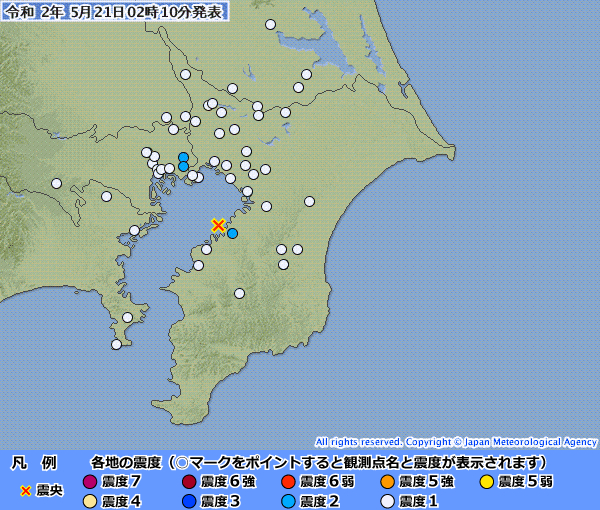Click the light-blue intensity 2 station beside the epicenter
Screen dimensions: 600x510
[x=232, y=234]
